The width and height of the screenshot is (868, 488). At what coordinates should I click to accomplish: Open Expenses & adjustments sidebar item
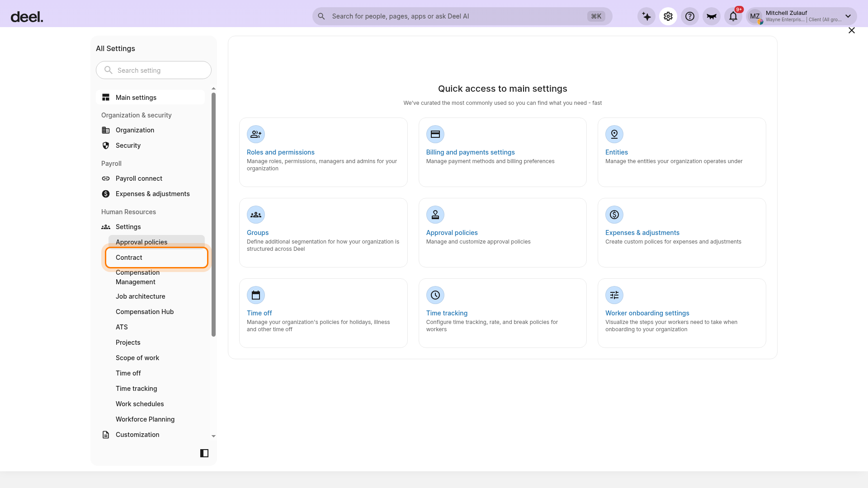pos(150,194)
